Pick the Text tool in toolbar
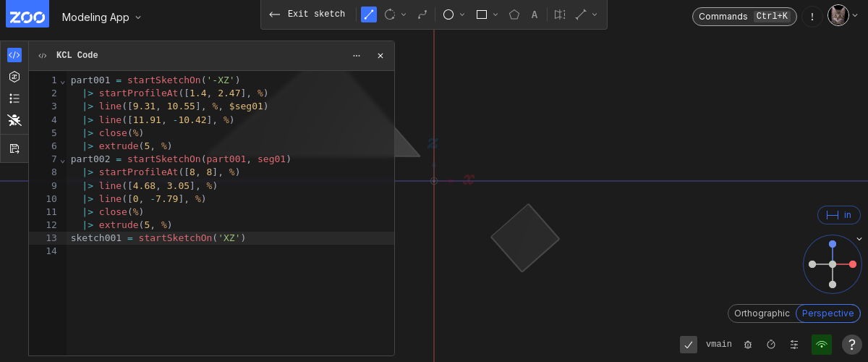Viewport: 868px width, 362px height. click(x=535, y=14)
